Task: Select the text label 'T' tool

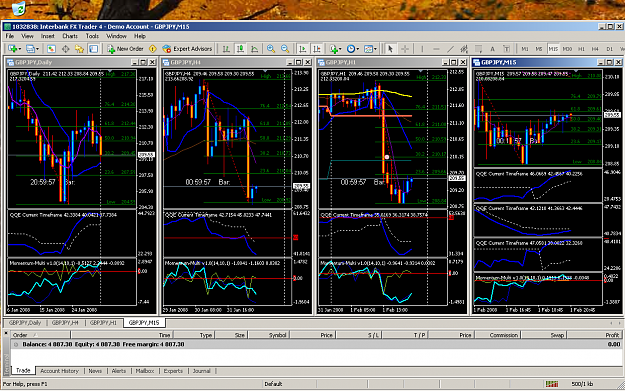Action: coord(506,49)
